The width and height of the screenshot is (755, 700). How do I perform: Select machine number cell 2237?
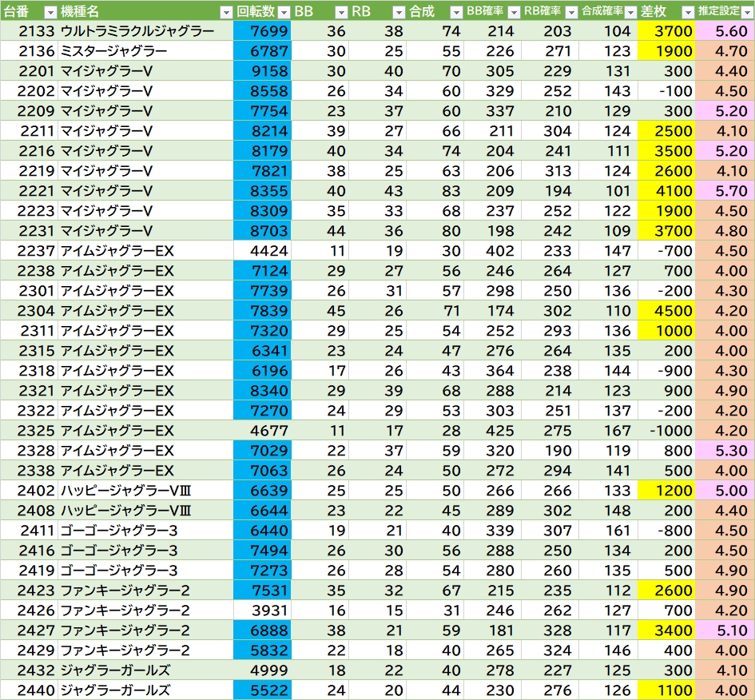tap(30, 251)
